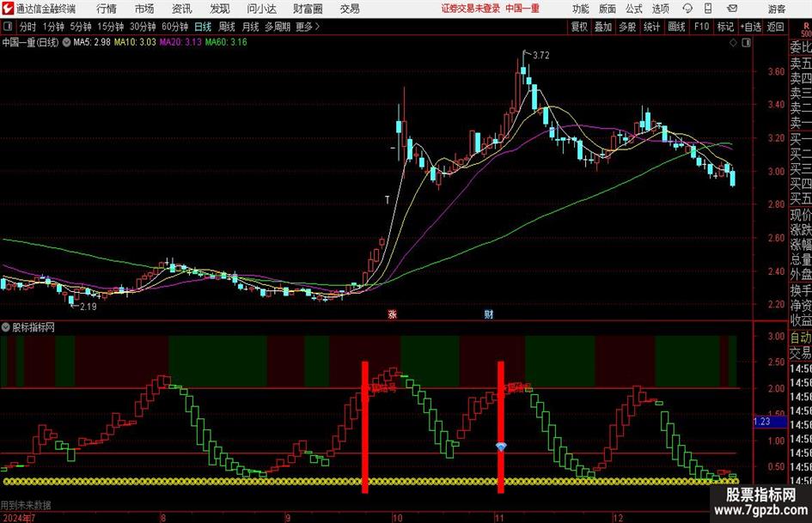Click the 返回 back button
Screen dimensions: 812x523
775,27
